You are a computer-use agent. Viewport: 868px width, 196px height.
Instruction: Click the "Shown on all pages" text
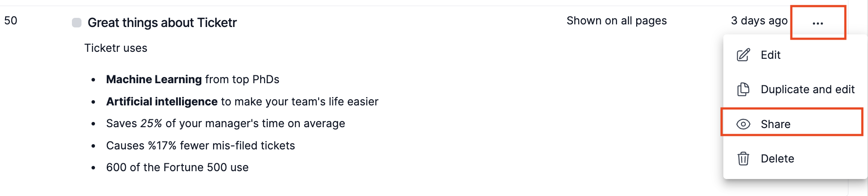point(616,20)
